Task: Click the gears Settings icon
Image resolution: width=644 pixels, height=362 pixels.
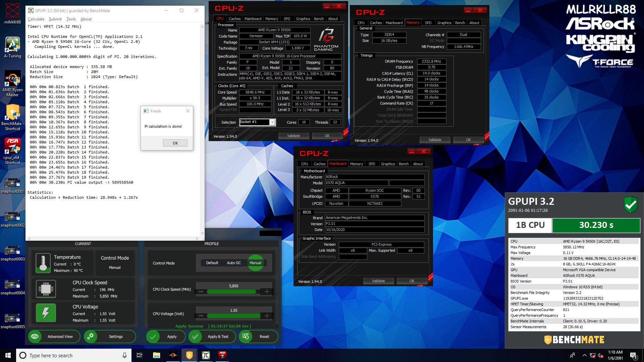Action: coord(91,336)
